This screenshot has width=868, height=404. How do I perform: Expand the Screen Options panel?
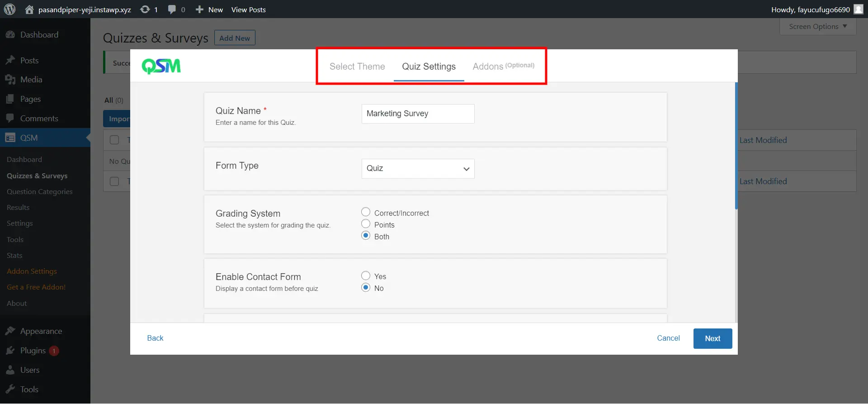pos(818,27)
